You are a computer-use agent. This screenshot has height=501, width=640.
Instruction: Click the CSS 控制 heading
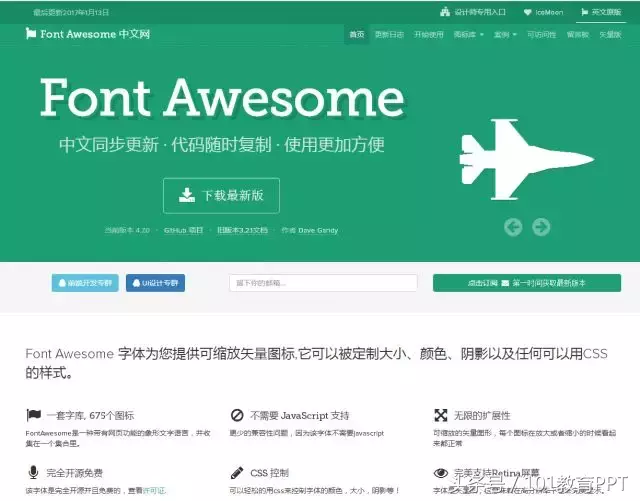click(269, 473)
